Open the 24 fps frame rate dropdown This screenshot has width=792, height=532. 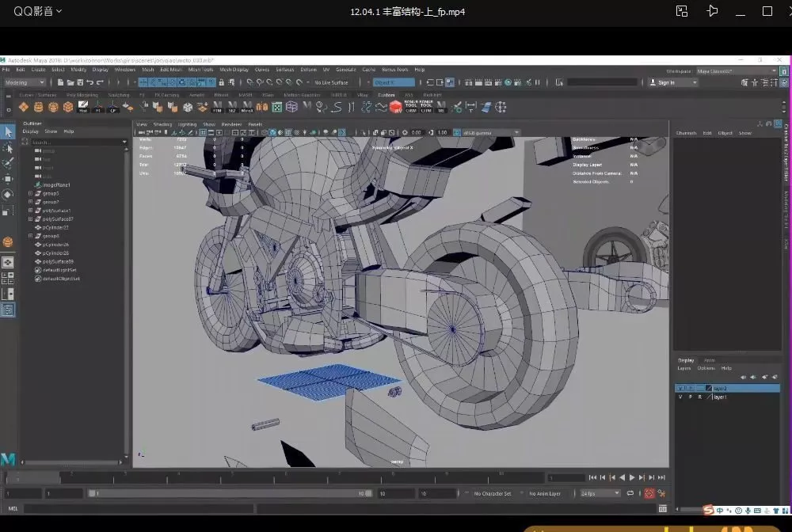[600, 493]
